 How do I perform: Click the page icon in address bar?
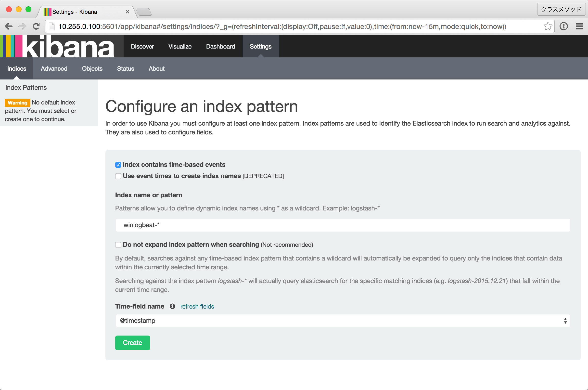coord(52,26)
